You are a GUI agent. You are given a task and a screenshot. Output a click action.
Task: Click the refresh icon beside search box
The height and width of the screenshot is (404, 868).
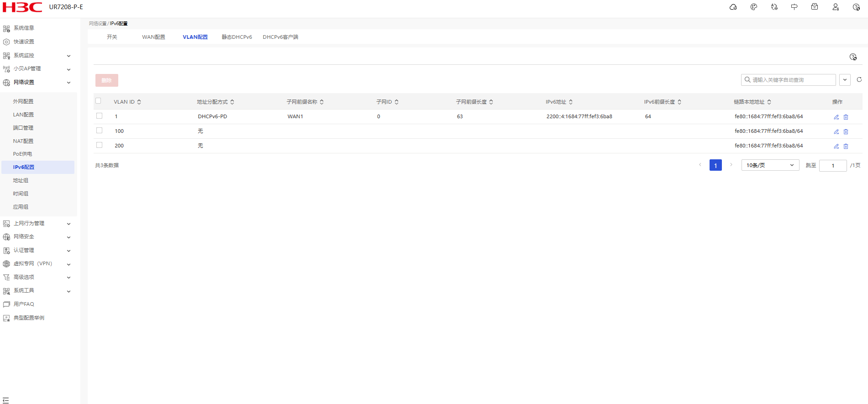pos(859,79)
